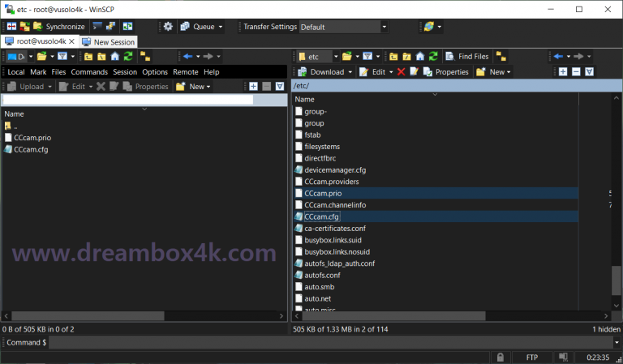Expand the Download dropdown arrow
Screen dimensions: 623x364
[350, 72]
